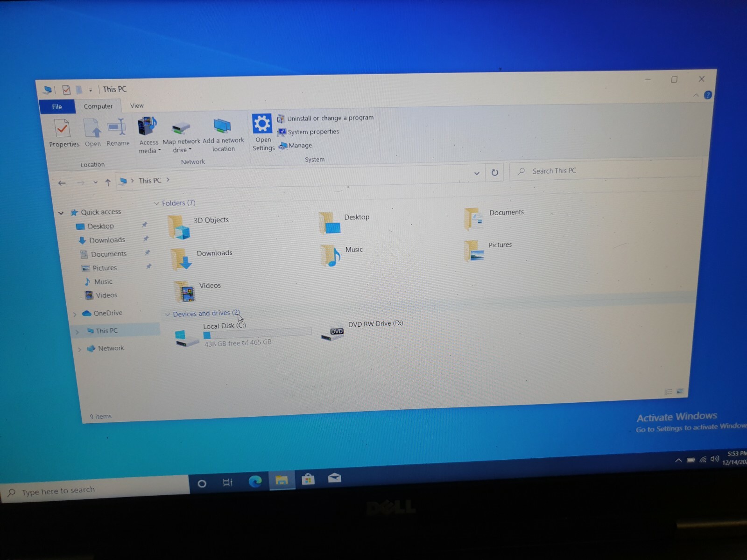Click Properties checkmark in title bar
The image size is (747, 560).
tap(66, 90)
